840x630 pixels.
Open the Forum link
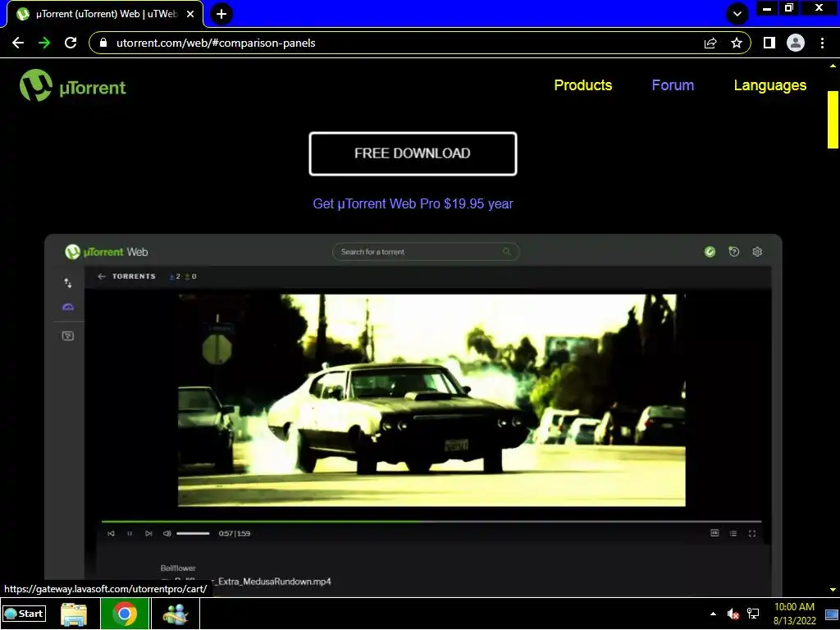(673, 85)
